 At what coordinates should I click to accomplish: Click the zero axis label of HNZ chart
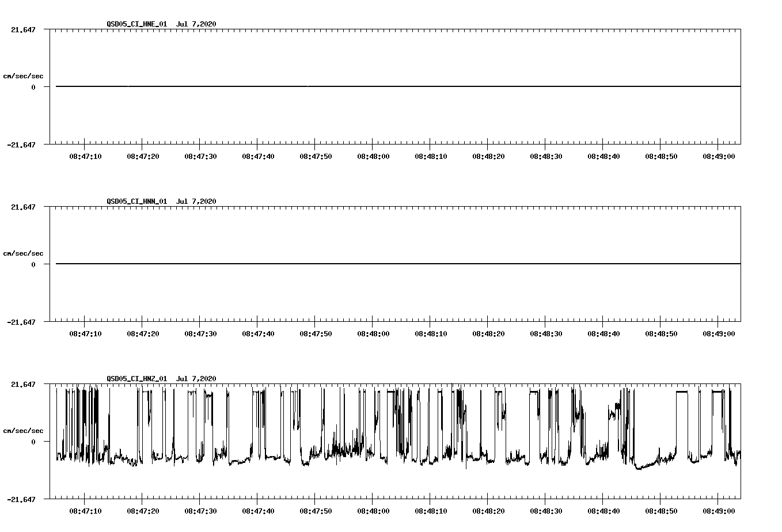pos(33,442)
